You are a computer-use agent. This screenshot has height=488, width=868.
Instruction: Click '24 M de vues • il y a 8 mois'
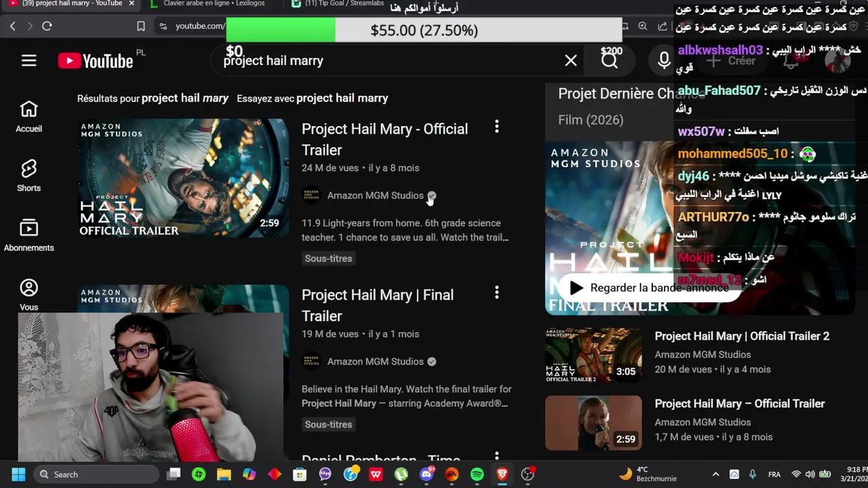[x=360, y=168]
